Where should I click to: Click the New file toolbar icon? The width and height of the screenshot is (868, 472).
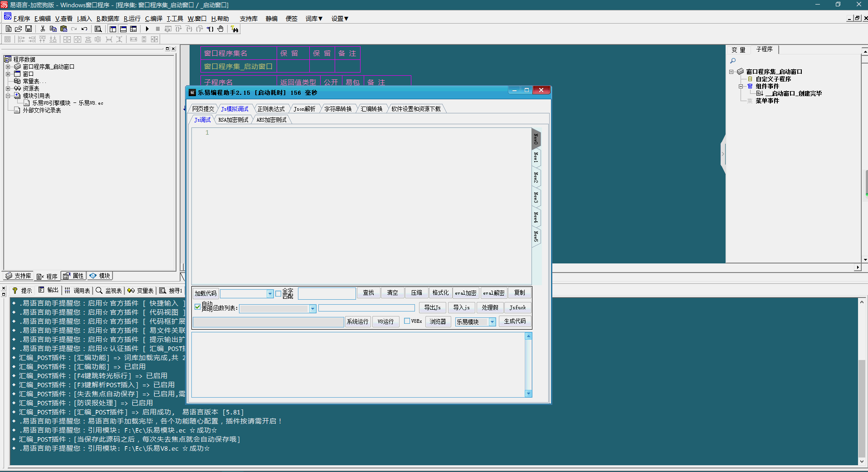8,29
